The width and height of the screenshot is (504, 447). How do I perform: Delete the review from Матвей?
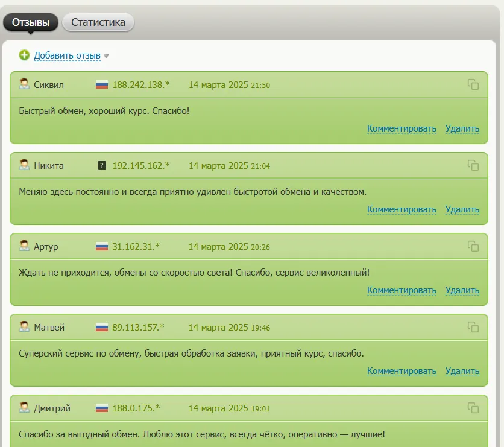pyautogui.click(x=462, y=371)
